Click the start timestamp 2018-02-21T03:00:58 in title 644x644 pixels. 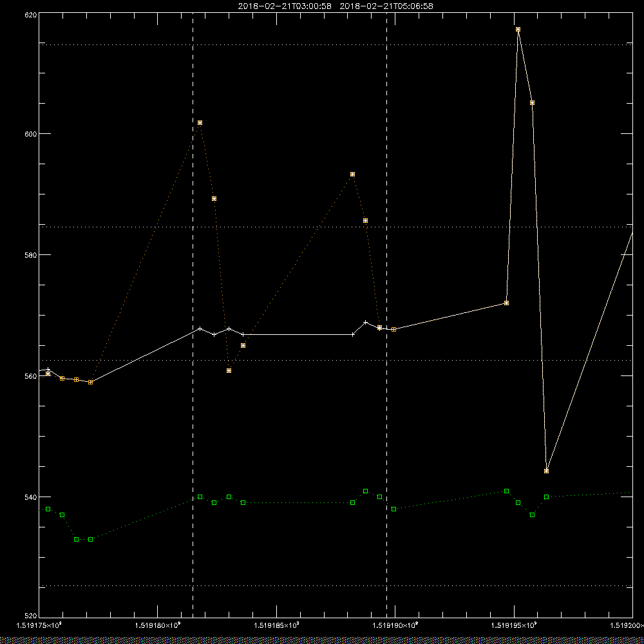(285, 6)
